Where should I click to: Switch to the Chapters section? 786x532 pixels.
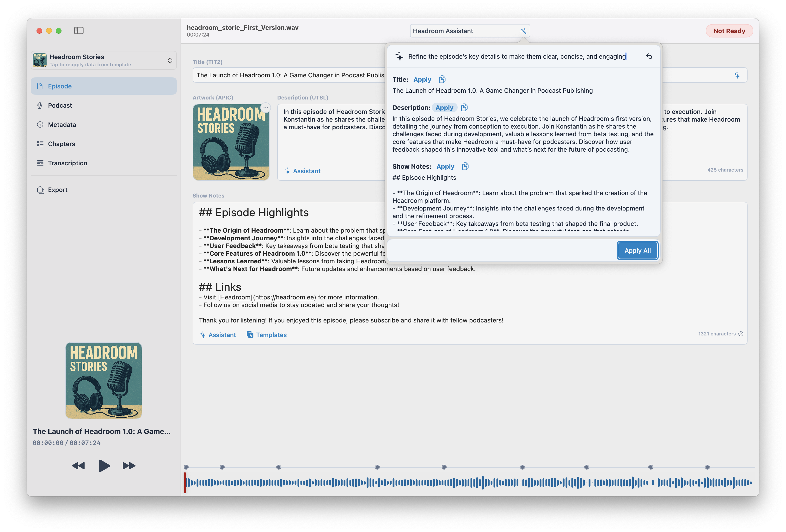(x=61, y=144)
